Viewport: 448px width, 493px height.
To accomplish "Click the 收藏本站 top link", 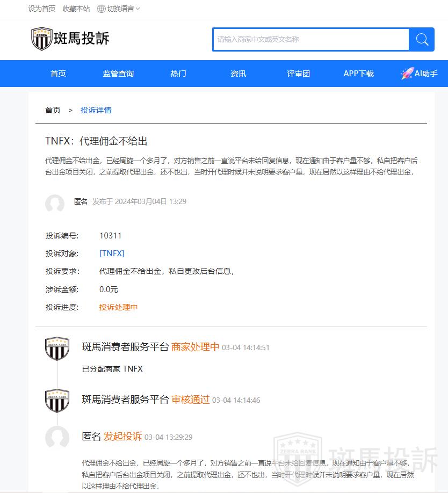I will pyautogui.click(x=76, y=9).
